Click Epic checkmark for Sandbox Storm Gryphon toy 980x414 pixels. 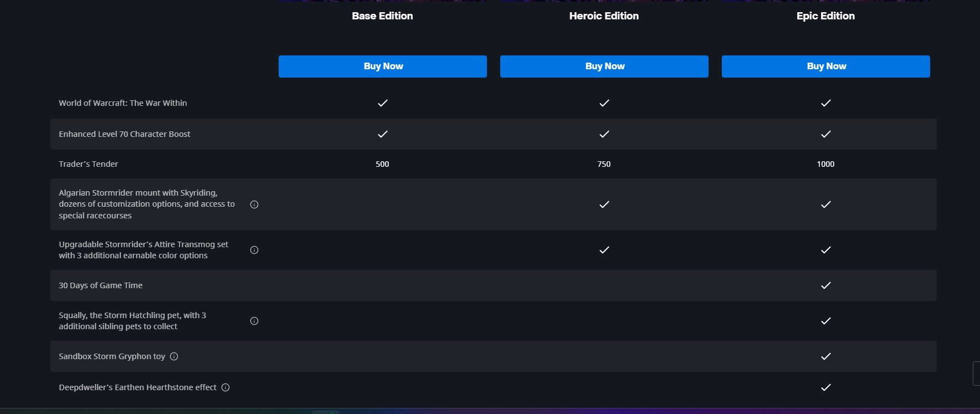(825, 356)
